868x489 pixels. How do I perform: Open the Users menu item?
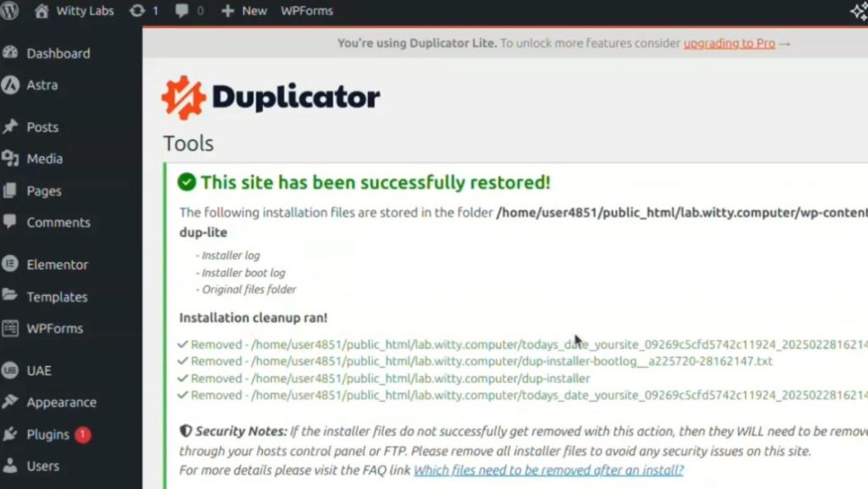point(42,466)
